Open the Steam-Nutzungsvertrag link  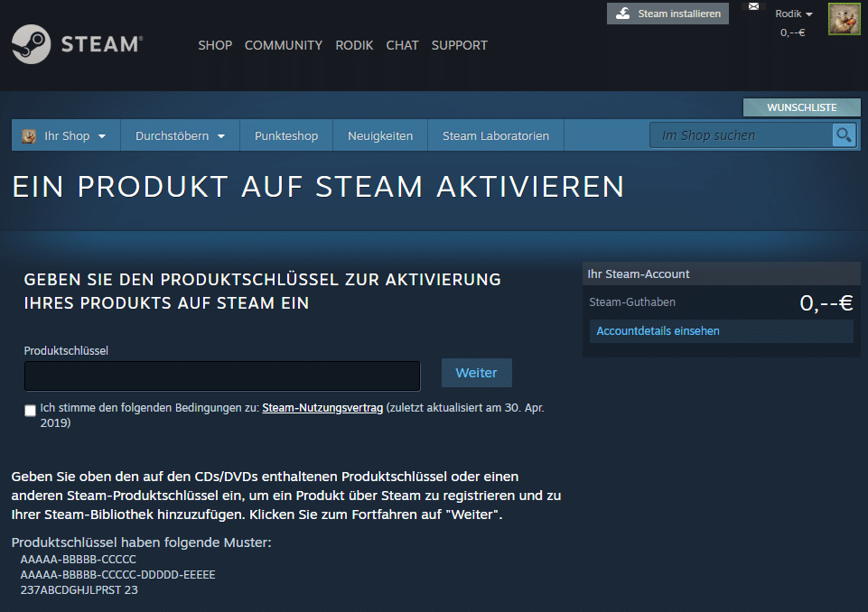(x=322, y=407)
